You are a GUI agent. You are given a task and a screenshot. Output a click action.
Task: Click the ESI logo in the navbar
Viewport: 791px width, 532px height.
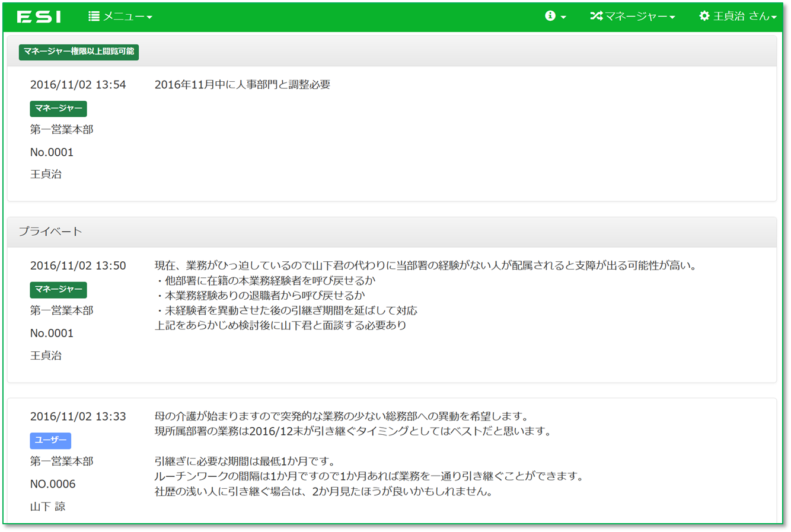pos(39,17)
